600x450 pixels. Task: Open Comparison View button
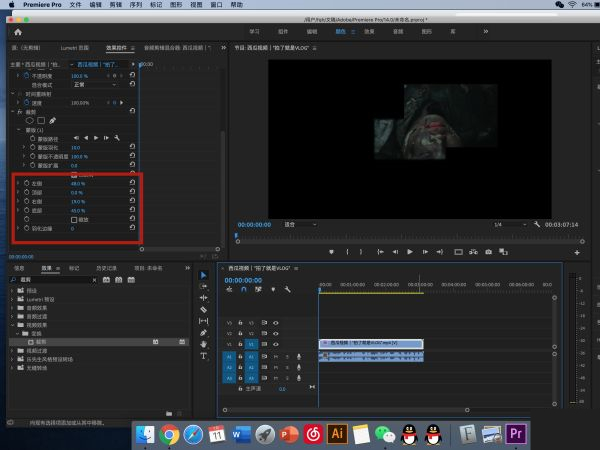coord(503,252)
